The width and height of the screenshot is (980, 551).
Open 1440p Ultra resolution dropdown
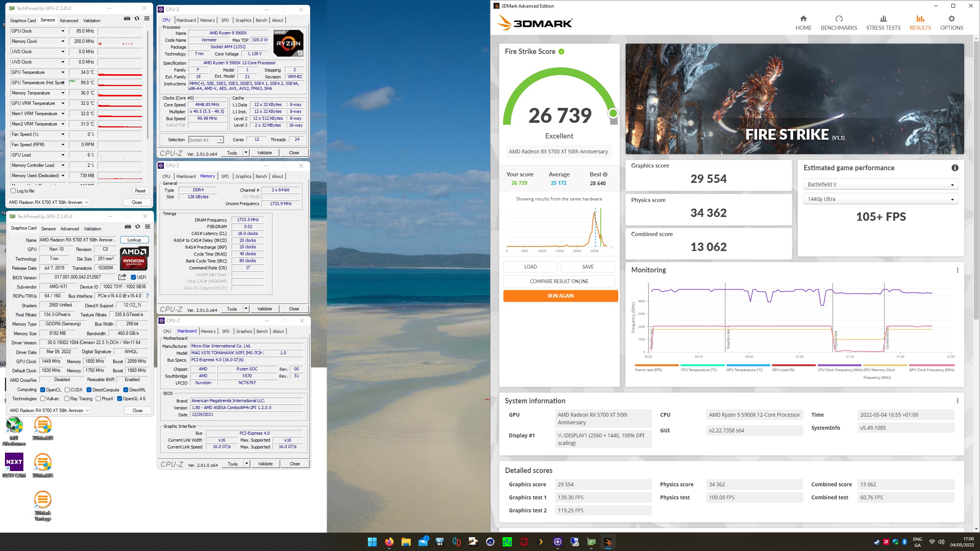click(x=880, y=199)
